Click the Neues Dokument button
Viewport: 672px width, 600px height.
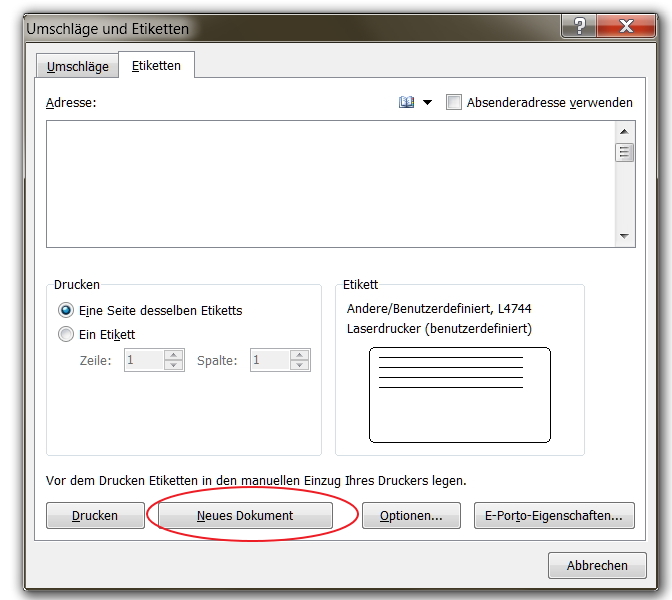pos(245,515)
